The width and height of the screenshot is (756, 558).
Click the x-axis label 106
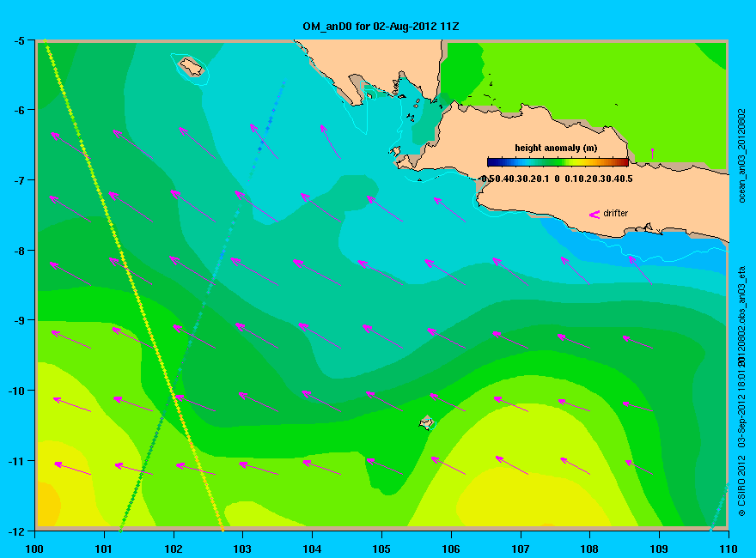click(451, 549)
